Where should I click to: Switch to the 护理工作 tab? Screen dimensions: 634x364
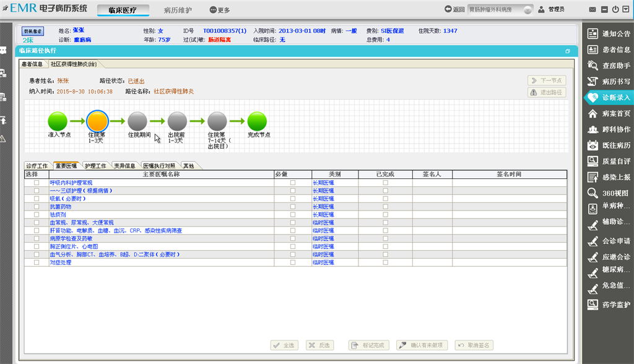tap(95, 166)
